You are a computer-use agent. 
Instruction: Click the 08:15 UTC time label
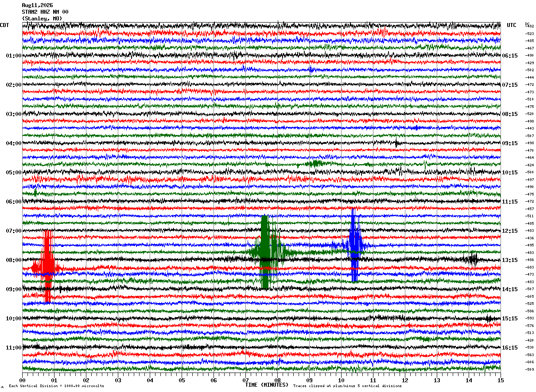[510, 114]
